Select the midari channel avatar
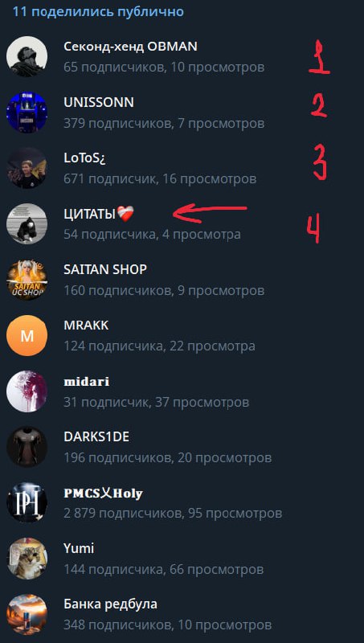 tap(27, 391)
